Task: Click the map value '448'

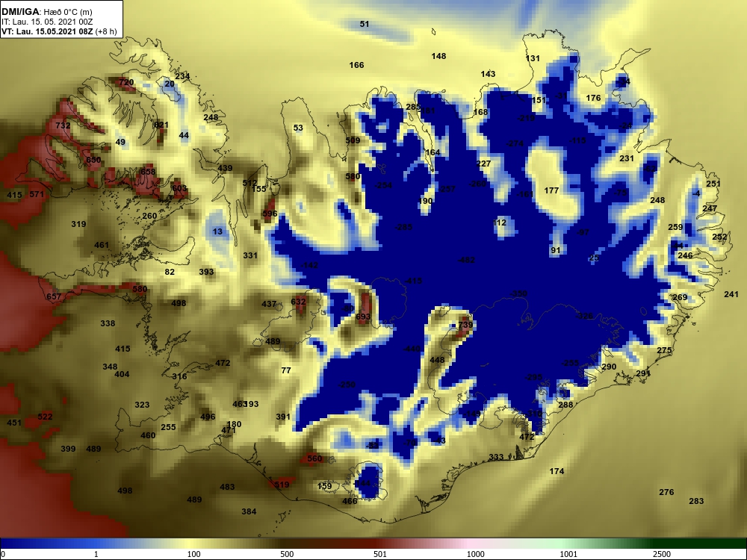Action: click(x=437, y=360)
